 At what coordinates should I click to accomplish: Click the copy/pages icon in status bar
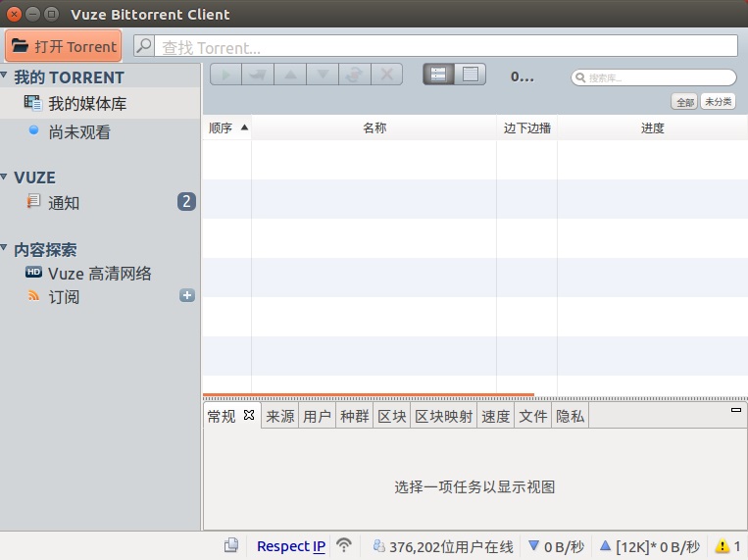tap(231, 545)
